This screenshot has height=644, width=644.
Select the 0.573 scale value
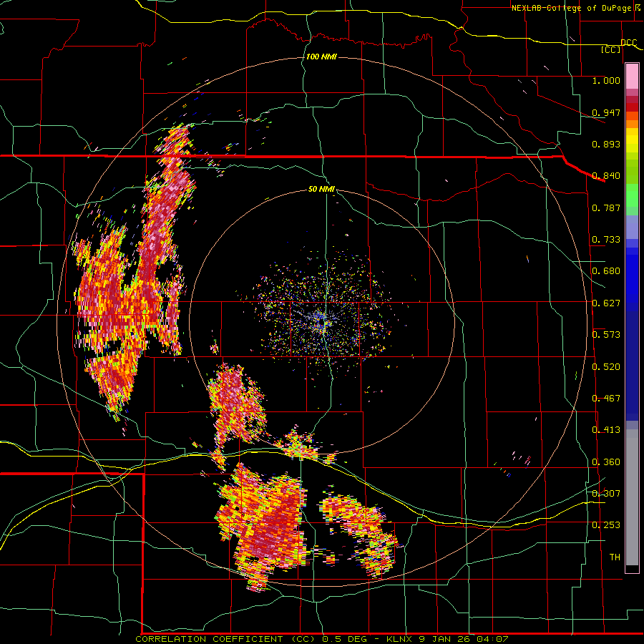coord(606,335)
